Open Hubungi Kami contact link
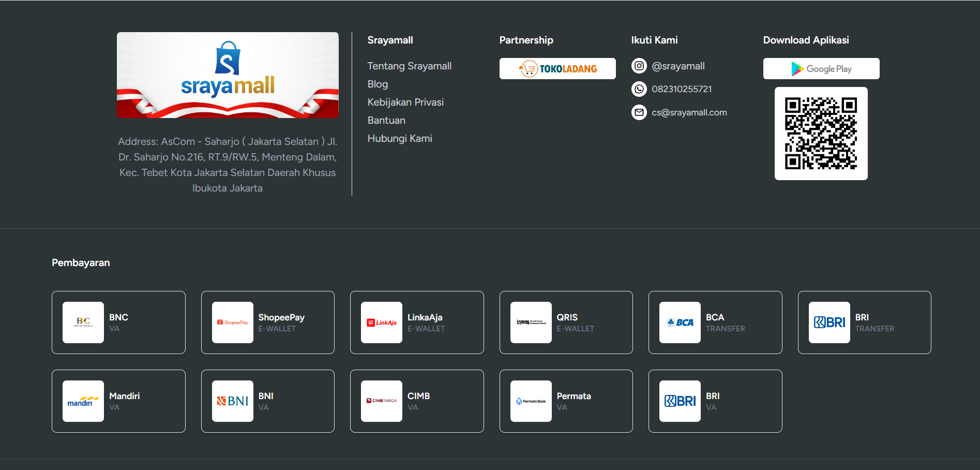Screen dimensions: 980x470 (x=400, y=139)
